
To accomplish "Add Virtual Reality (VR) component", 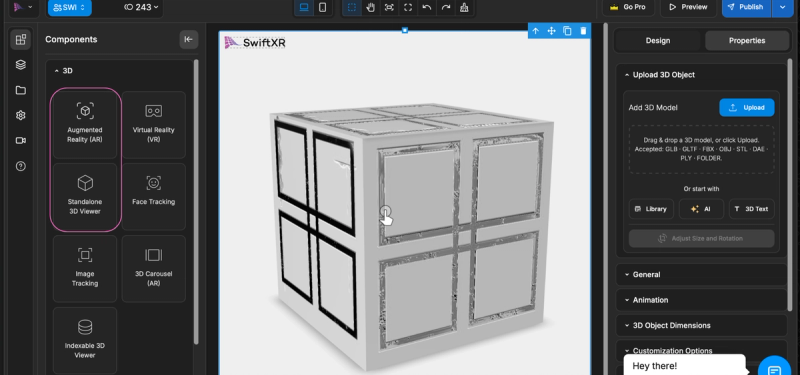I will coord(154,124).
